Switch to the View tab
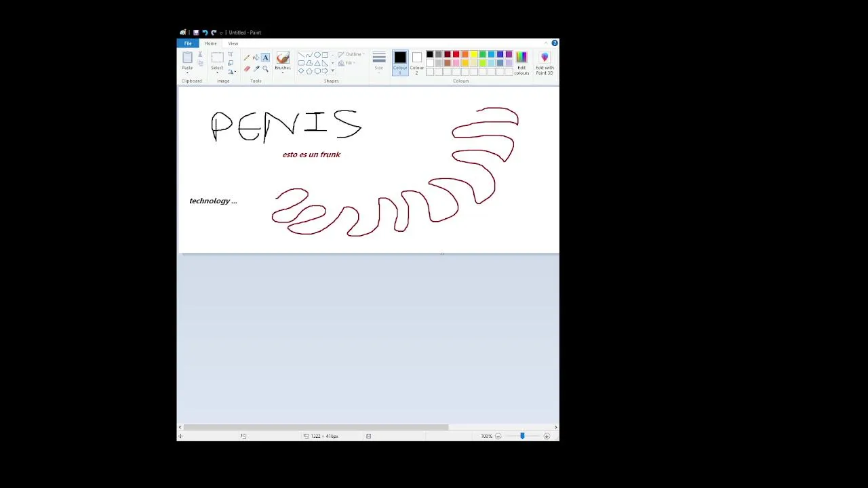The height and width of the screenshot is (488, 868). tap(233, 43)
